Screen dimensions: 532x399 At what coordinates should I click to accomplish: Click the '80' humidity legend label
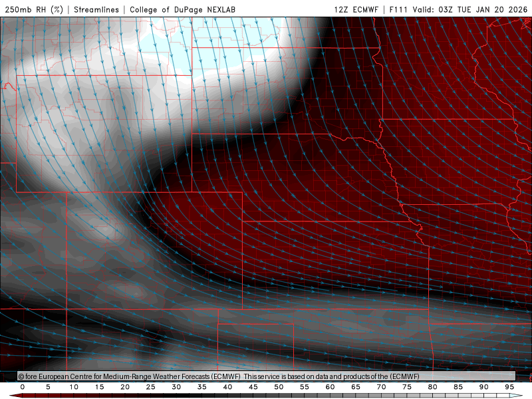pos(433,387)
